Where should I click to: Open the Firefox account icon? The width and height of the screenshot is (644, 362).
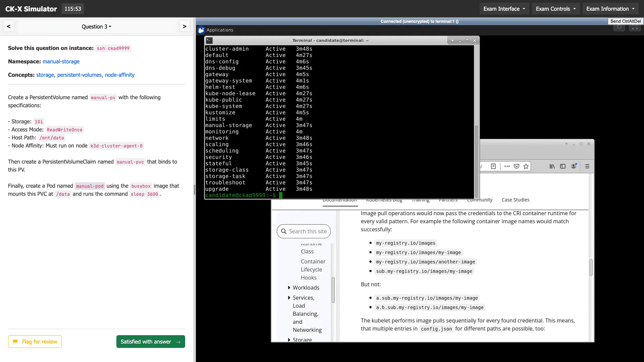point(574,166)
